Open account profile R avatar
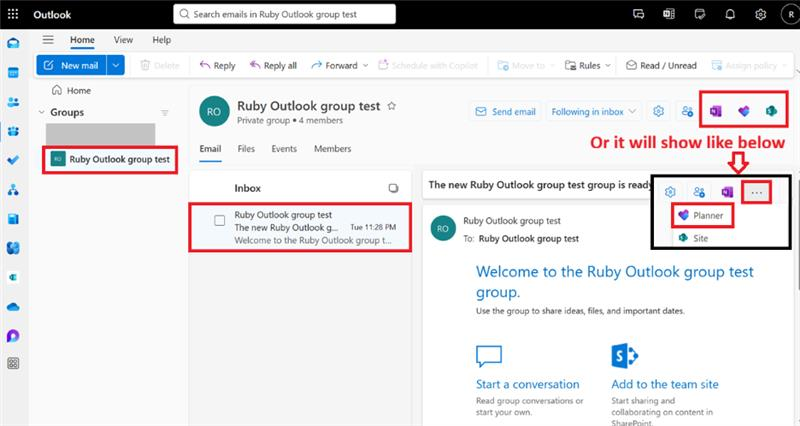 tap(790, 14)
